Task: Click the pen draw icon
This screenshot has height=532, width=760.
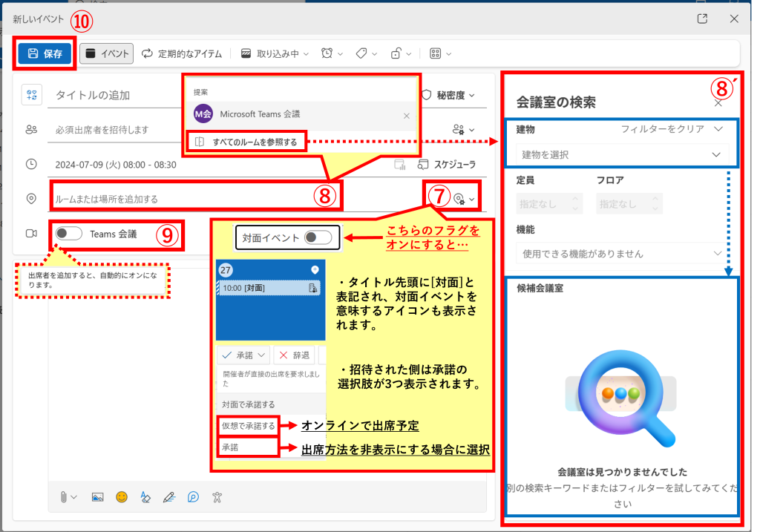Action: click(168, 496)
